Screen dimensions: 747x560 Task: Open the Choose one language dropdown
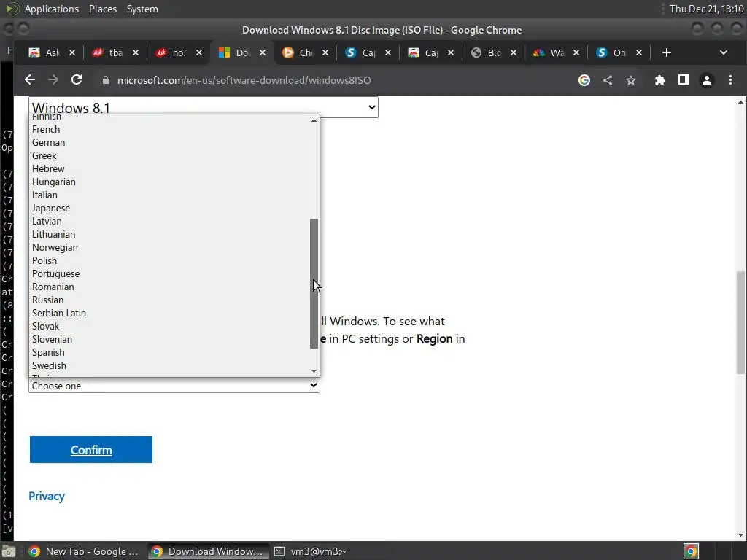point(174,386)
